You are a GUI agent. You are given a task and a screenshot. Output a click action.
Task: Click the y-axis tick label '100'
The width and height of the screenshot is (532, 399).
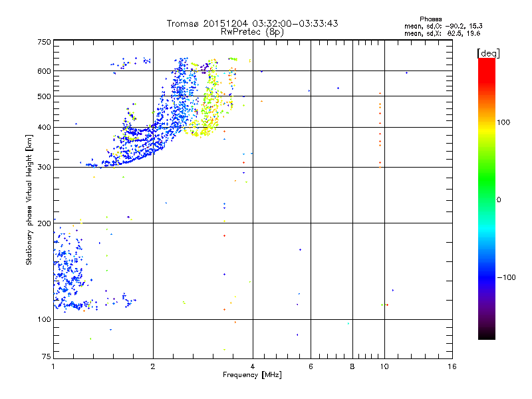coord(44,320)
